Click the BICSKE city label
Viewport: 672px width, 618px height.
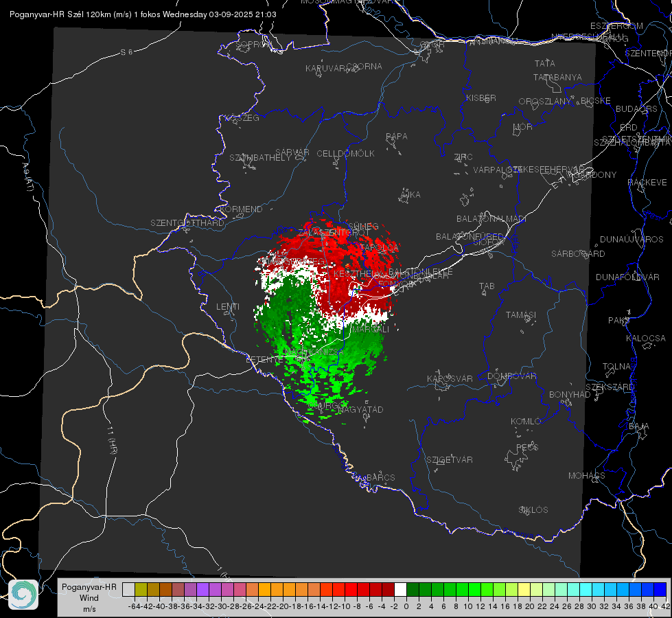click(596, 100)
